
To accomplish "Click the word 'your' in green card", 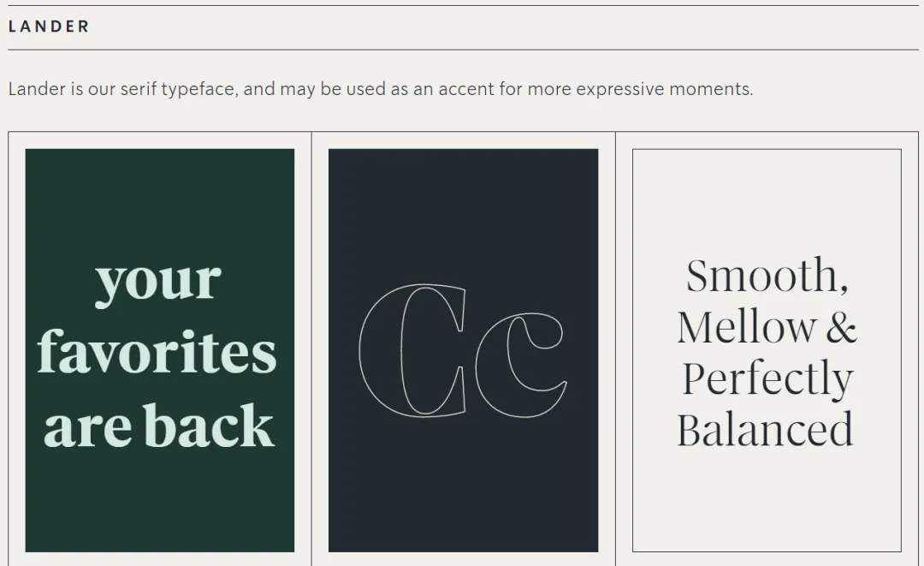I will pyautogui.click(x=158, y=281).
